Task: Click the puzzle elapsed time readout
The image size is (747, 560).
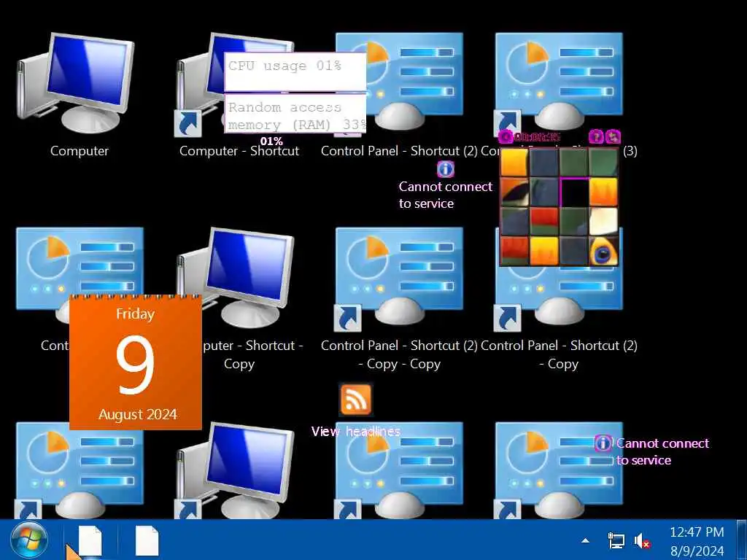Action: pos(537,138)
